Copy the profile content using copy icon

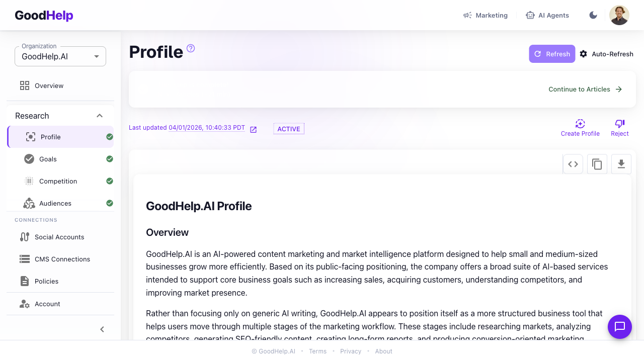tap(597, 164)
